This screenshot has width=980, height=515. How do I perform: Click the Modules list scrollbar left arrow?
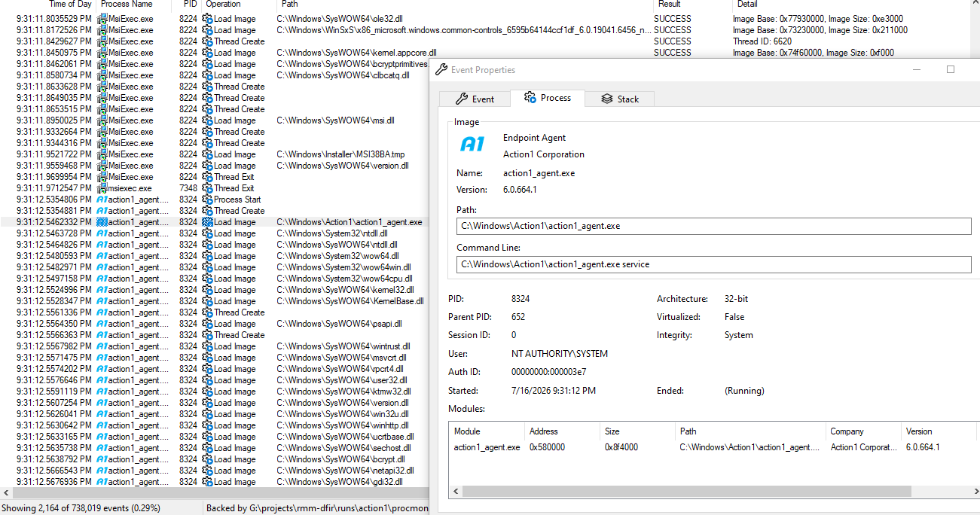(456, 492)
